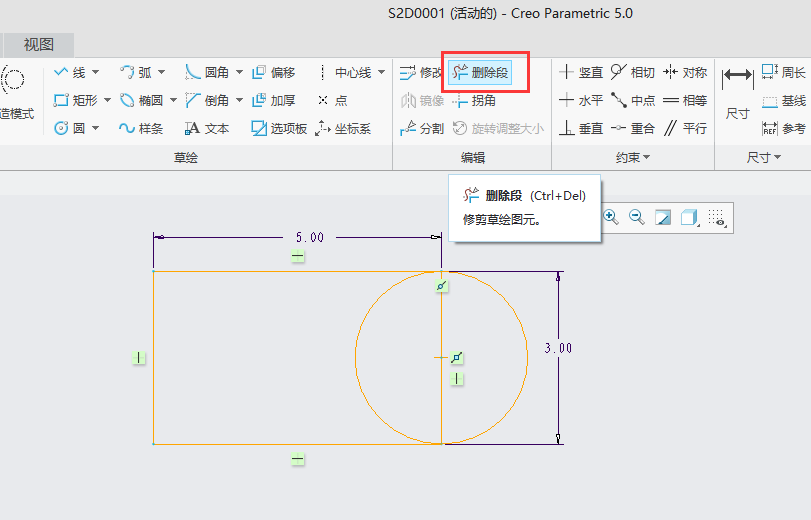Open the 倒角 chamfer dropdown arrow
This screenshot has height=520, width=811.
(239, 100)
